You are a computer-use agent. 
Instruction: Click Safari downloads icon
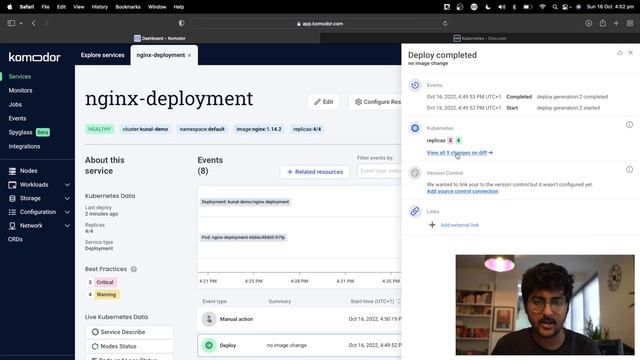pyautogui.click(x=589, y=23)
